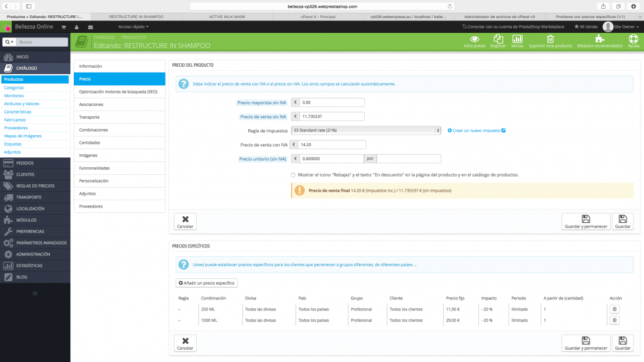This screenshot has width=644, height=362.
Task: Select the SEO optimization tab
Action: point(119,92)
